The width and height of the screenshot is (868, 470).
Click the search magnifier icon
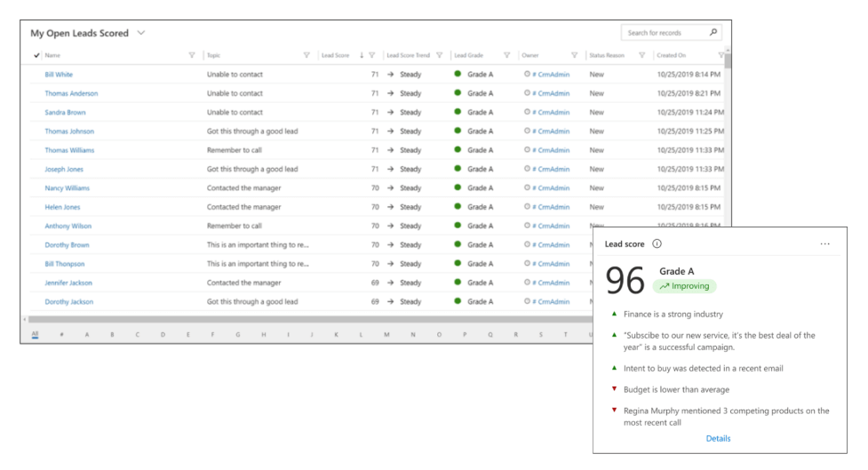[x=713, y=33]
